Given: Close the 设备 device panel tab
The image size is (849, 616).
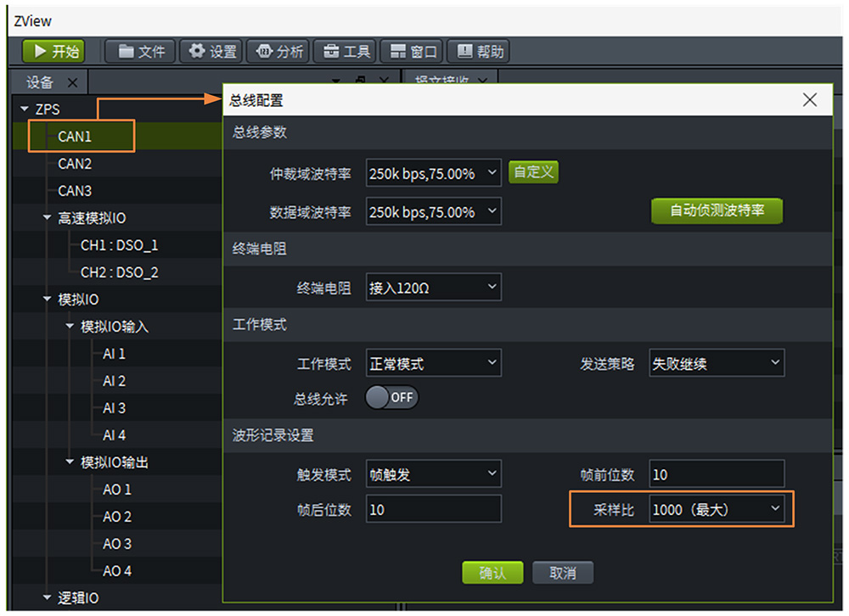Looking at the screenshot, I should tap(72, 82).
